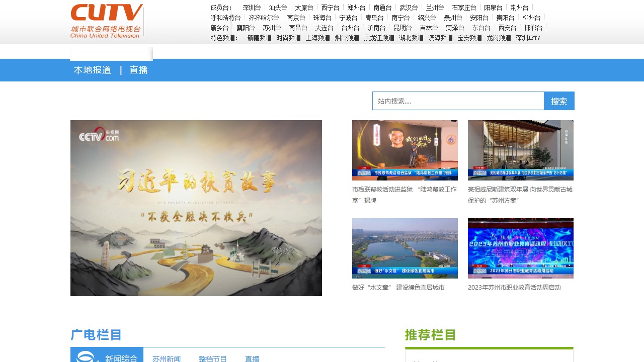The height and width of the screenshot is (362, 644).
Task: Go to member station 汕头台
Action: 278,8
